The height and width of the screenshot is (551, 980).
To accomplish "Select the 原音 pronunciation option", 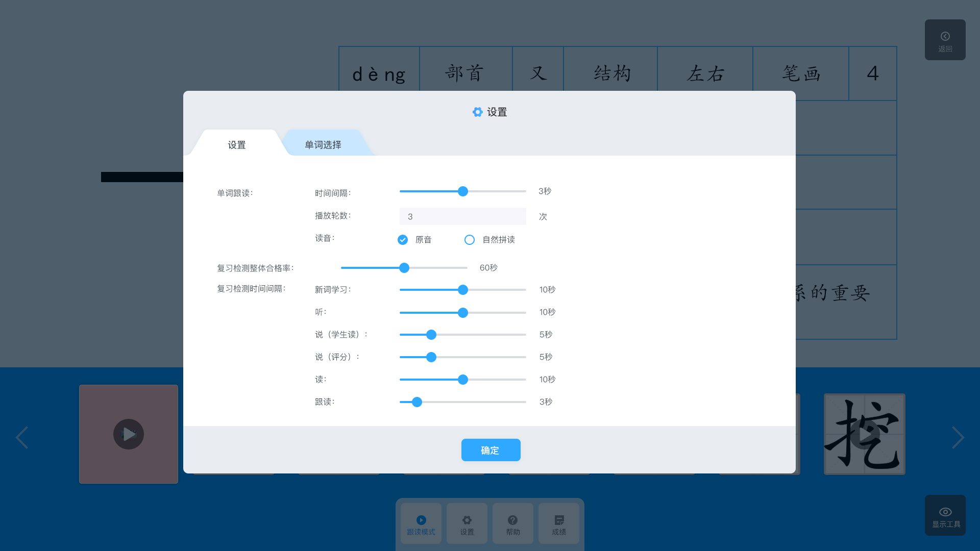I will tap(403, 240).
